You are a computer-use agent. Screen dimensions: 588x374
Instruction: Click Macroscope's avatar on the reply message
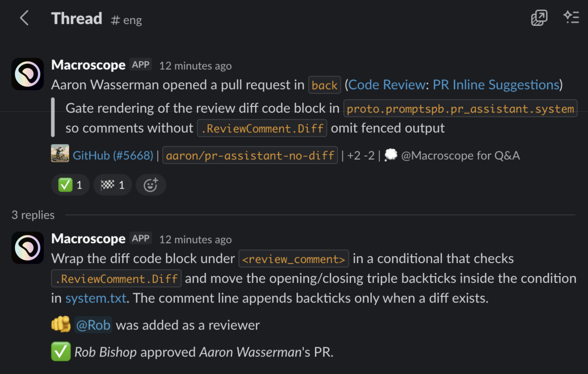(x=27, y=248)
